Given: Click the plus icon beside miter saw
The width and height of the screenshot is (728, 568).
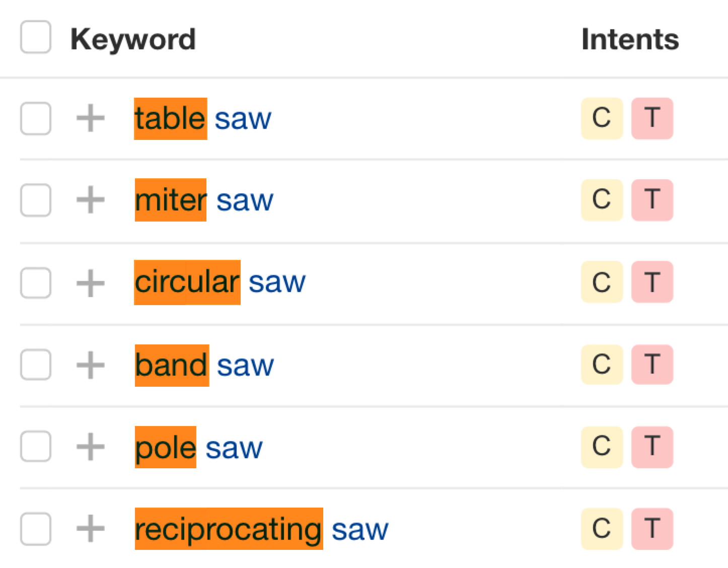Looking at the screenshot, I should coord(91,200).
